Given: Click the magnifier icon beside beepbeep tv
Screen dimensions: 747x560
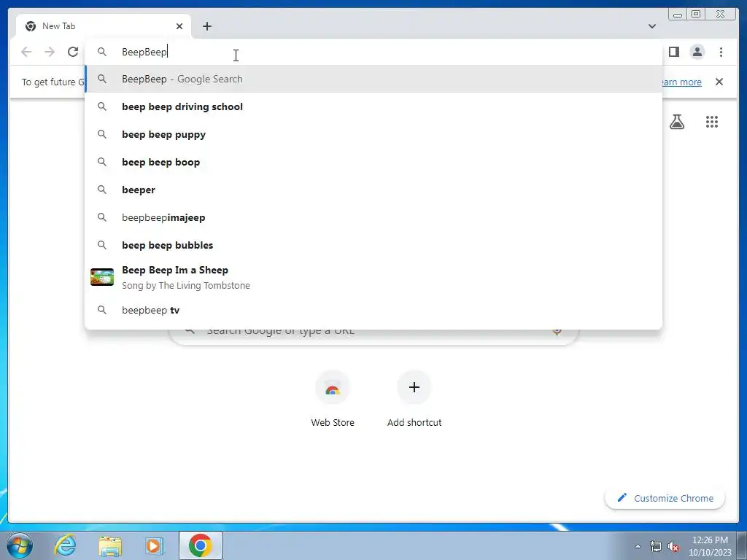Looking at the screenshot, I should click(x=102, y=310).
